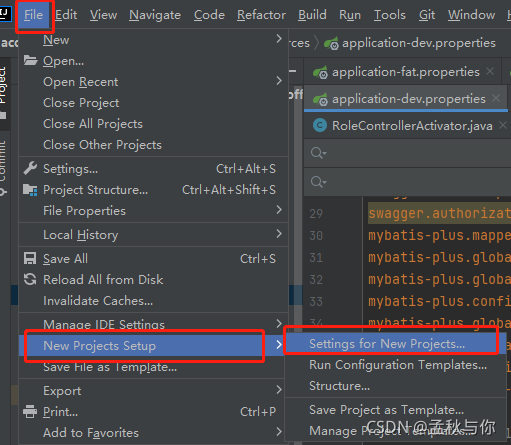Open the Edit menu

(x=66, y=15)
